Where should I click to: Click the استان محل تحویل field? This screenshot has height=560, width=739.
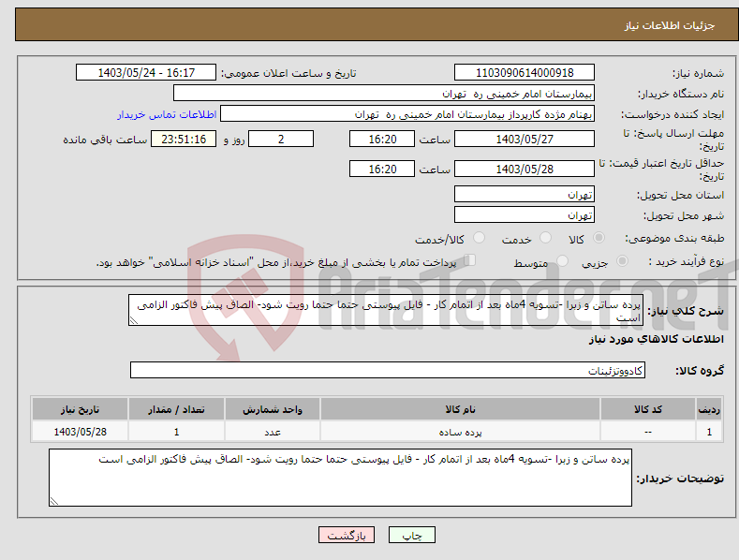pyautogui.click(x=525, y=194)
